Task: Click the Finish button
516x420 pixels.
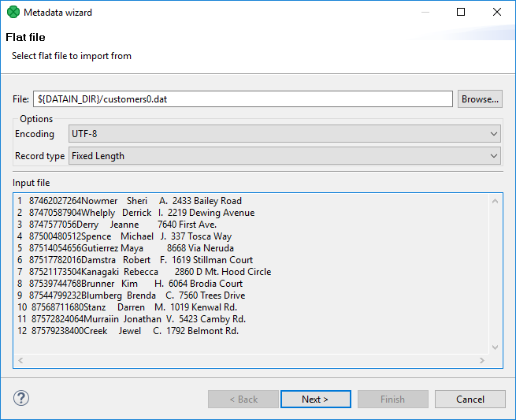Action: (392, 400)
